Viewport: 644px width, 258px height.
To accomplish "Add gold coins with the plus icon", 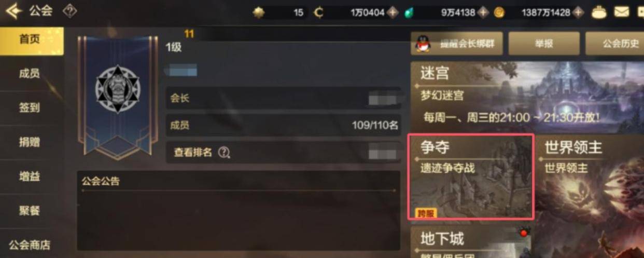I will [x=578, y=12].
